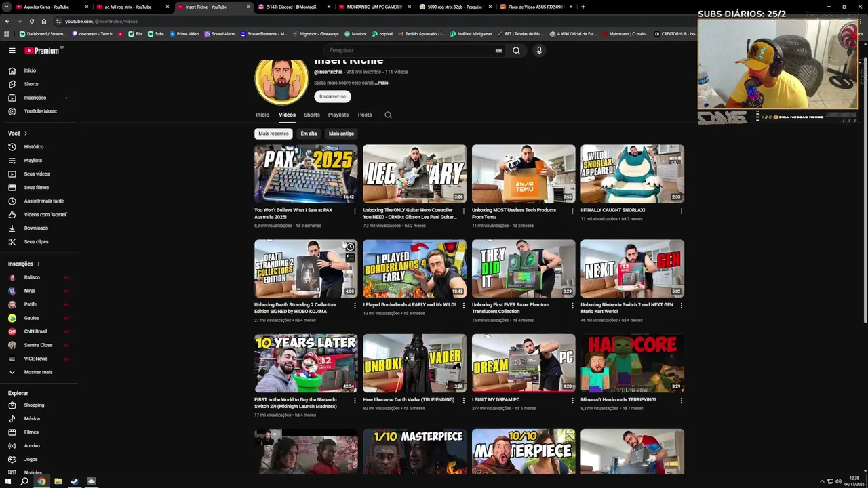Play I BUILT MY DREAM PC thumbnail

[524, 363]
